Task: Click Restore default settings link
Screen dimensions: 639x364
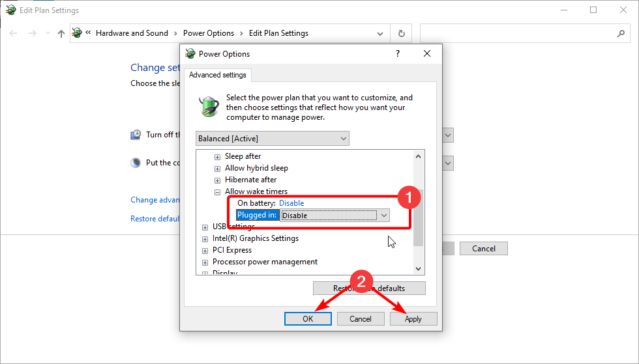Action: pyautogui.click(x=155, y=219)
